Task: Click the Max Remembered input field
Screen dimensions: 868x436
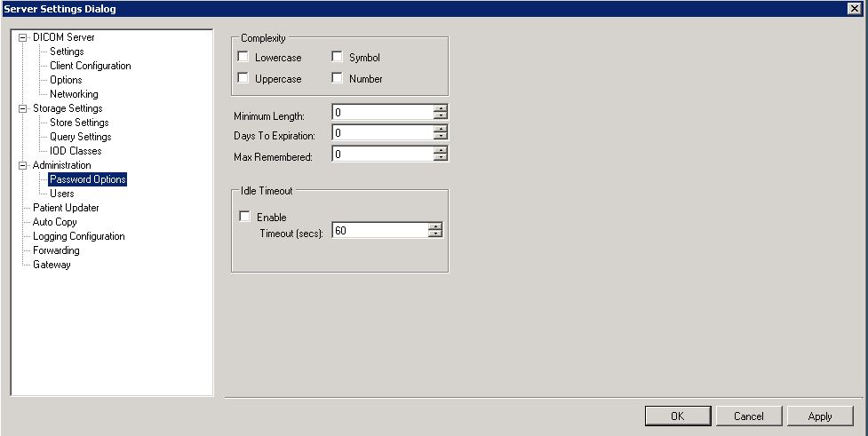Action: (x=383, y=154)
